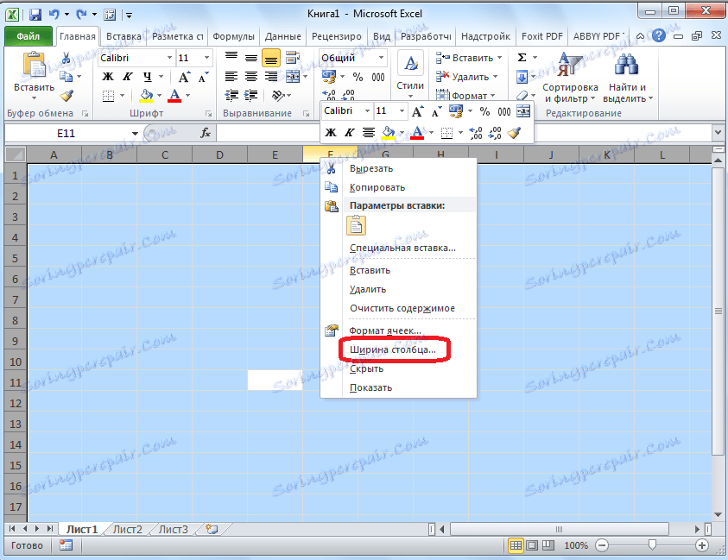Decrease font size icon in ribbon
Screen dimensions: 728x560
(203, 77)
